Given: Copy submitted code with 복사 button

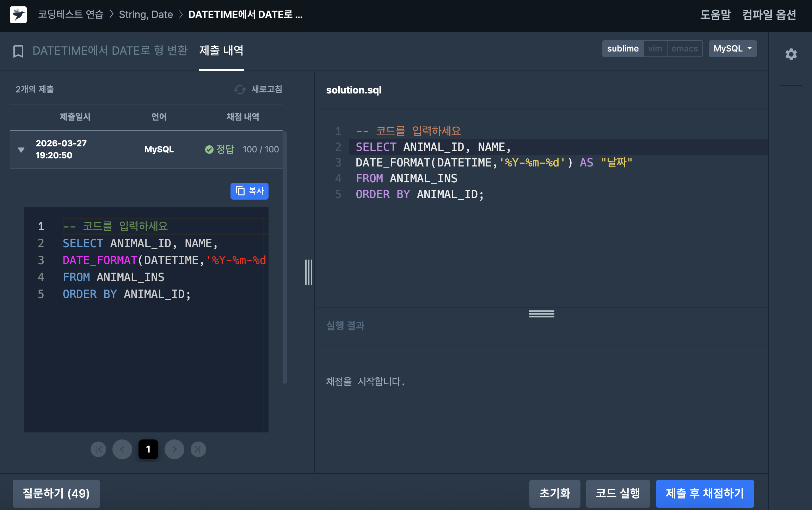Looking at the screenshot, I should [250, 191].
